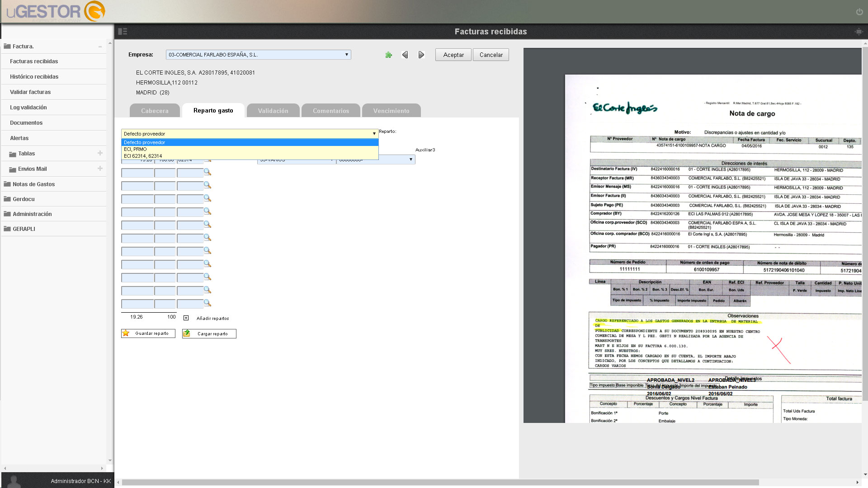Go to next invoice with right arrow
This screenshot has width=868, height=488.
click(x=421, y=55)
